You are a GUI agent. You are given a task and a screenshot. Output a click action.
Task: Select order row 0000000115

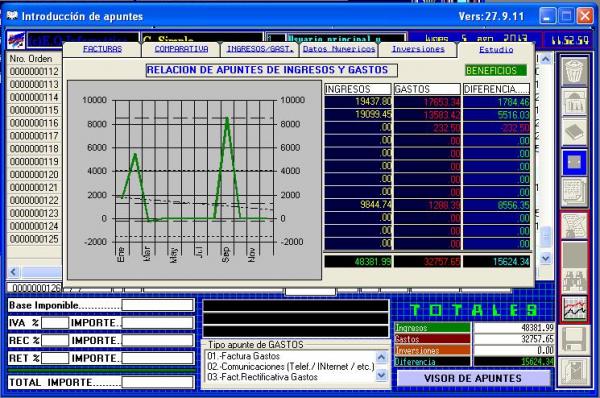pos(34,110)
